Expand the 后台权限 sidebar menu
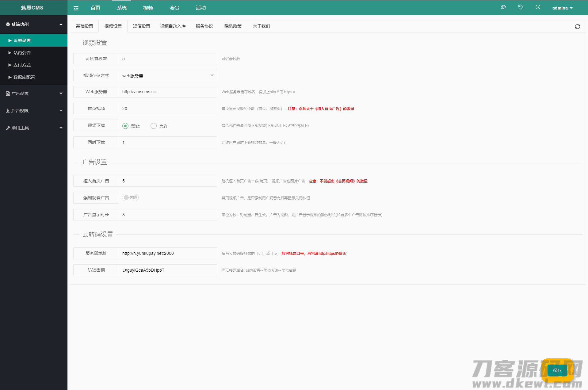Image resolution: width=588 pixels, height=390 pixels. pyautogui.click(x=34, y=111)
